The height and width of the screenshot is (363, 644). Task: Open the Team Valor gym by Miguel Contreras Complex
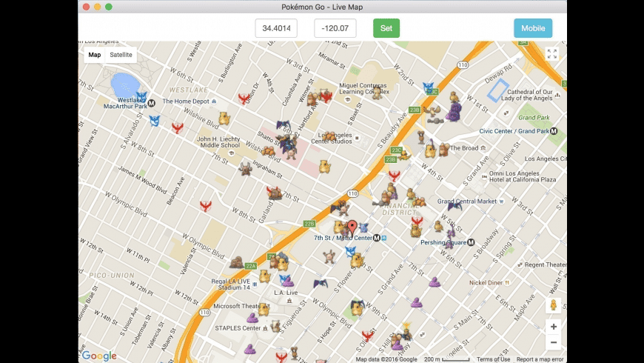pyautogui.click(x=326, y=97)
